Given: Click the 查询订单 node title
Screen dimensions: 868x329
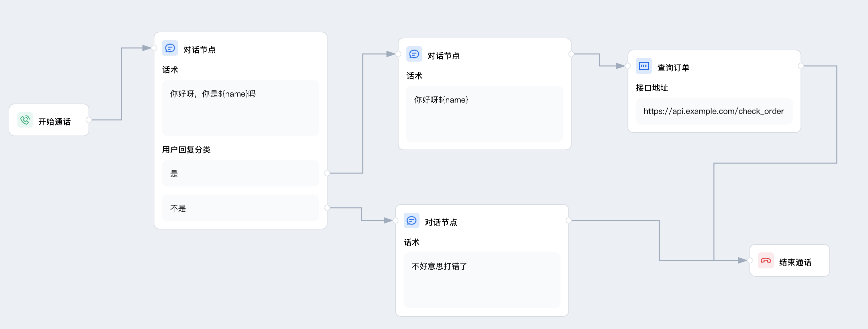Looking at the screenshot, I should [673, 68].
